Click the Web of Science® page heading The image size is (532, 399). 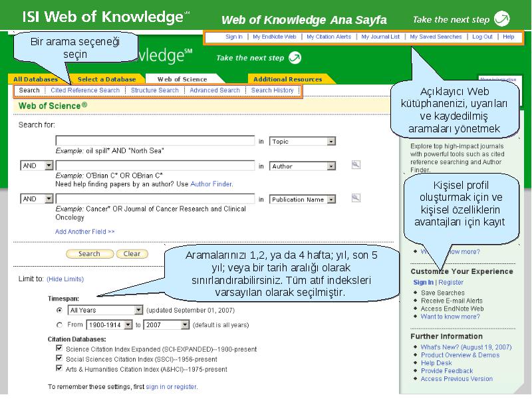point(53,106)
